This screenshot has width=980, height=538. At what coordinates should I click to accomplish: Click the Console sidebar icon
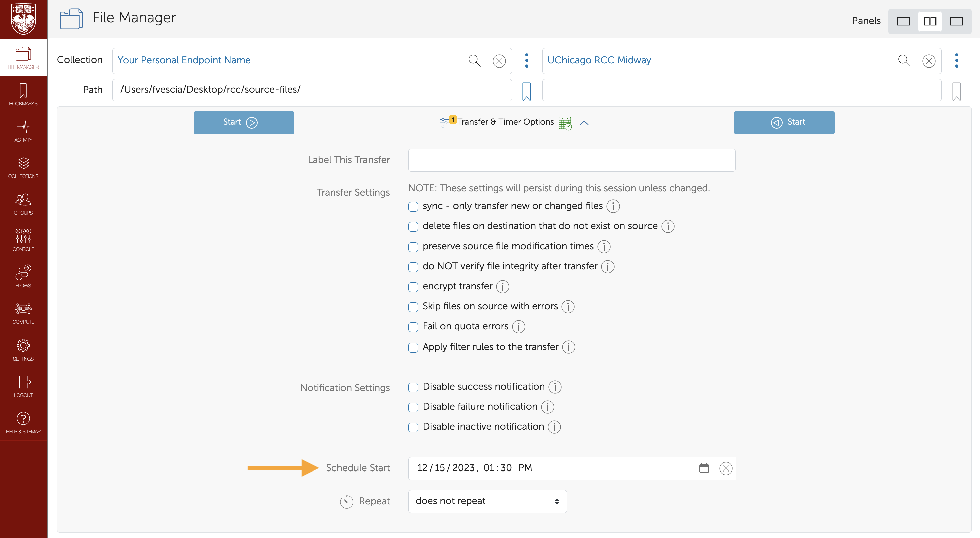click(x=23, y=240)
